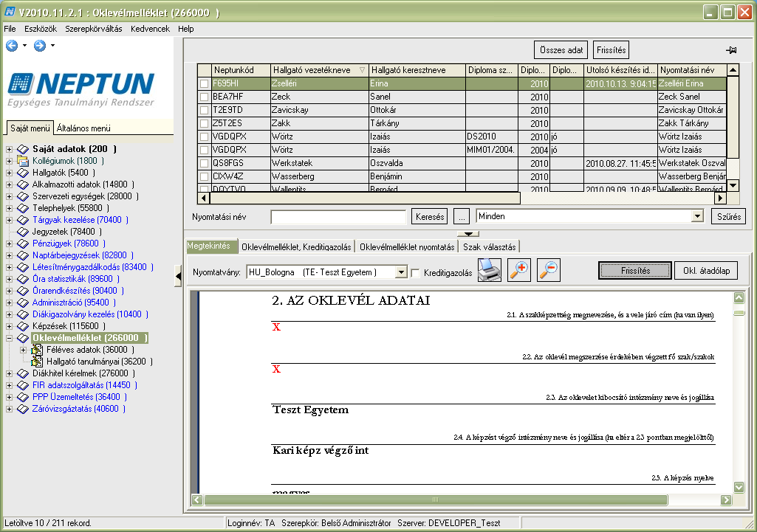Open the File menu

10,29
